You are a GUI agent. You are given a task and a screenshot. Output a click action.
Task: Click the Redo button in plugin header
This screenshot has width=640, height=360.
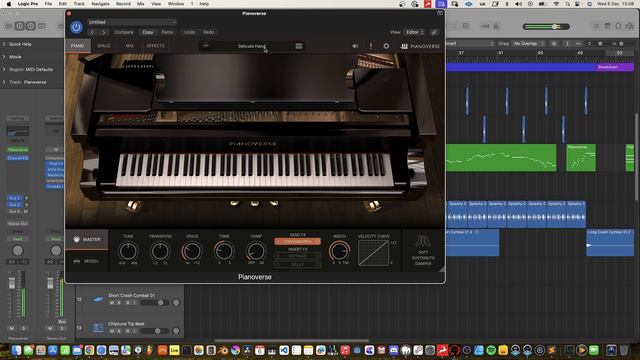[x=209, y=32]
